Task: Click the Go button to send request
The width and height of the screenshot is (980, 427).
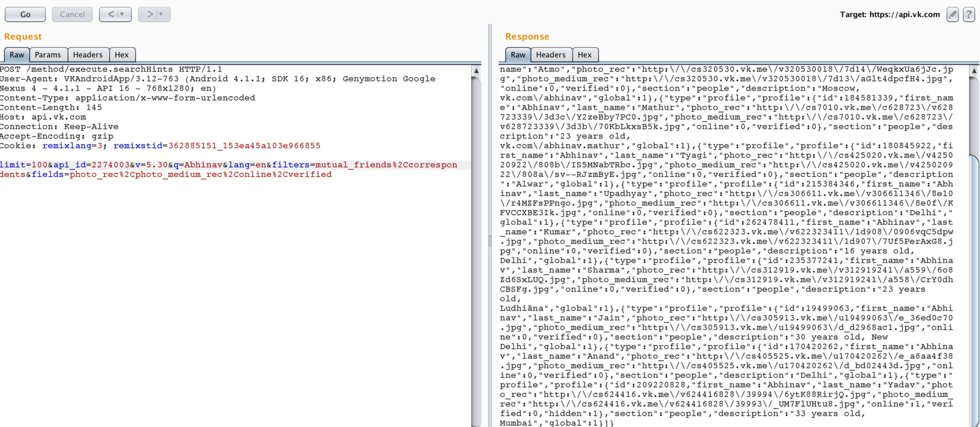Action: pos(25,14)
